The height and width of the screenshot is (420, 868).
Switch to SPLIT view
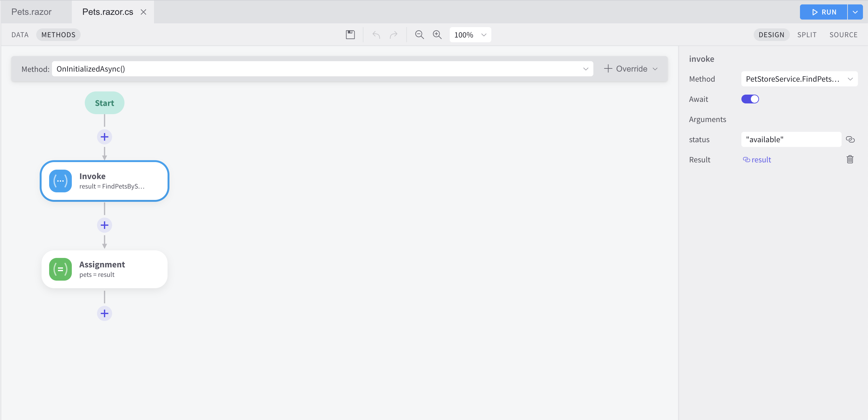pos(807,35)
